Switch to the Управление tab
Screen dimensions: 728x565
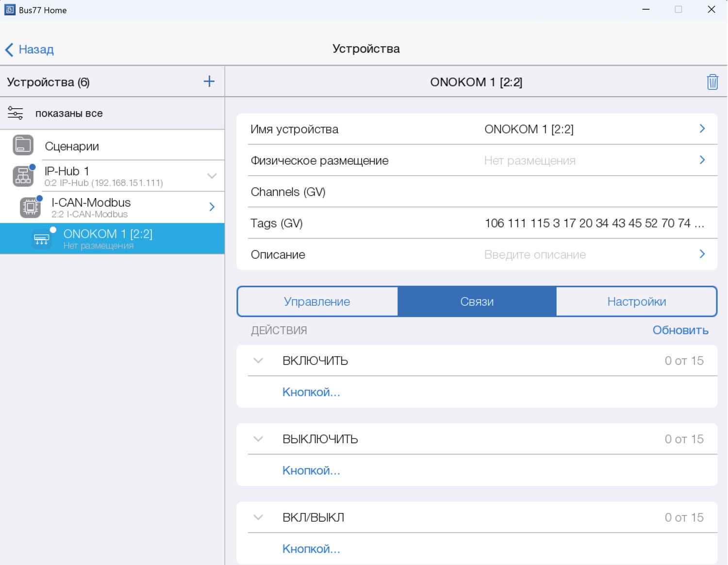317,301
